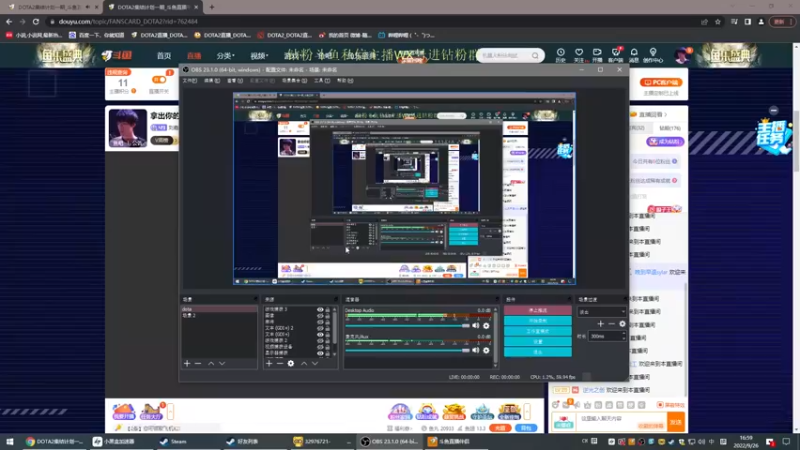Open OBS 工具 menu
800x450 pixels.
tap(322, 81)
